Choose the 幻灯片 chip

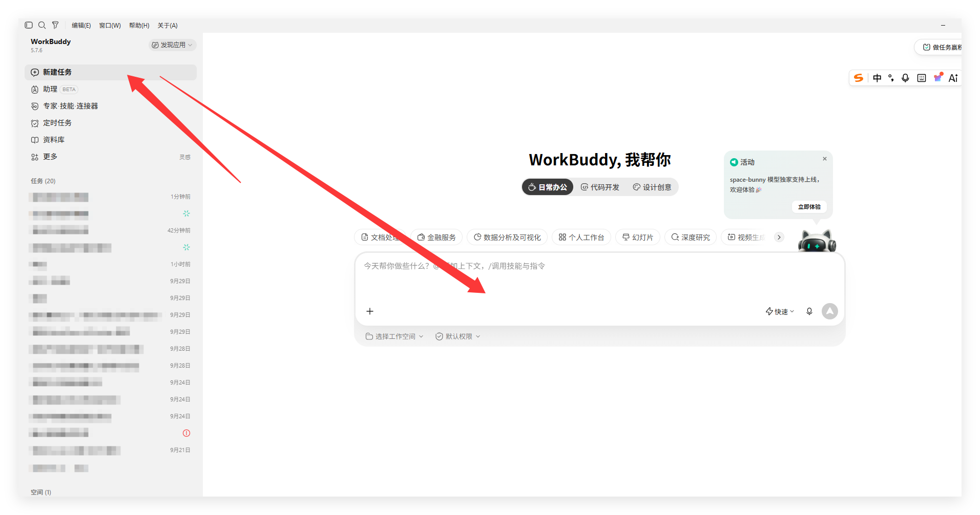pyautogui.click(x=638, y=238)
